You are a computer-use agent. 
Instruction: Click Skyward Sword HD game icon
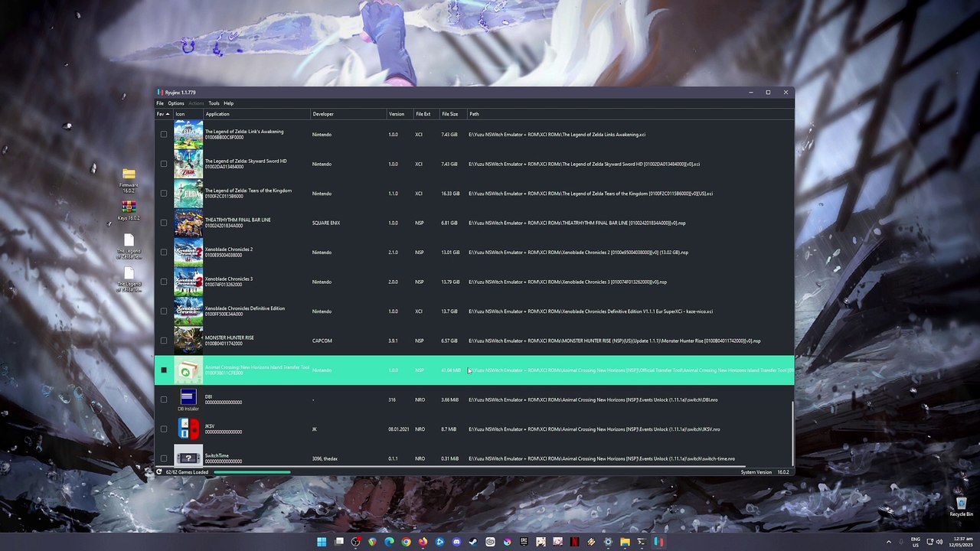[188, 164]
